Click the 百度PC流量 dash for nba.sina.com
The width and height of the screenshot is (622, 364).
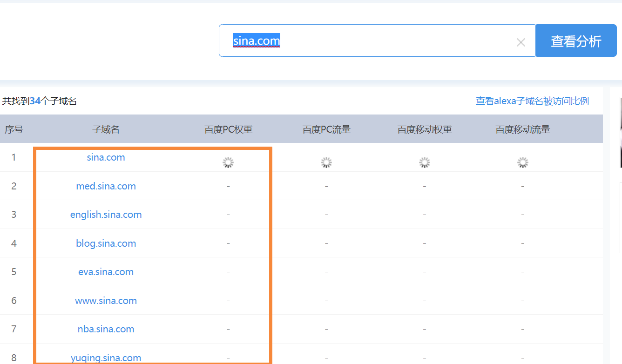(x=326, y=329)
